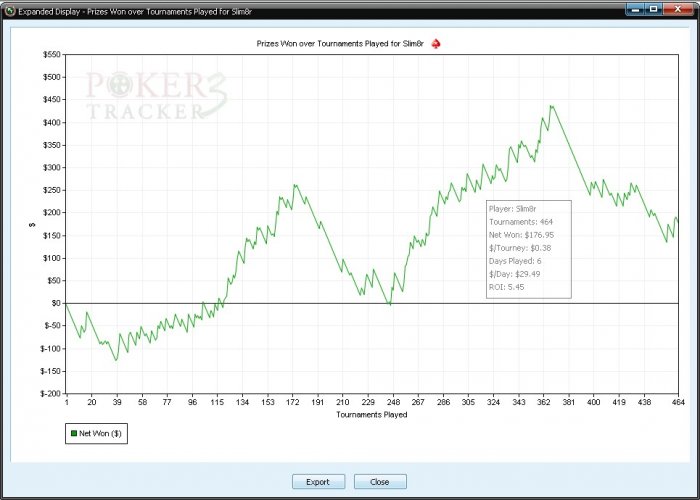
Task: Click the player stats tooltip box
Action: [x=529, y=249]
